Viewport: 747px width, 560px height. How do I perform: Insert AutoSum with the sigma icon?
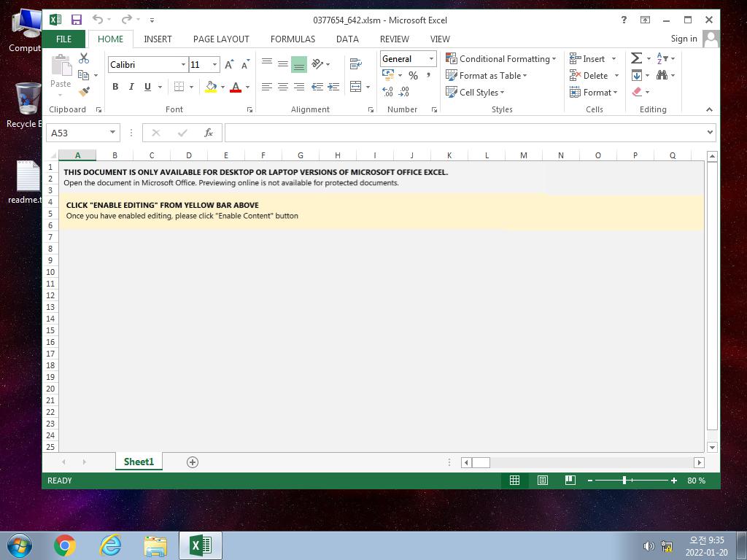pos(636,58)
